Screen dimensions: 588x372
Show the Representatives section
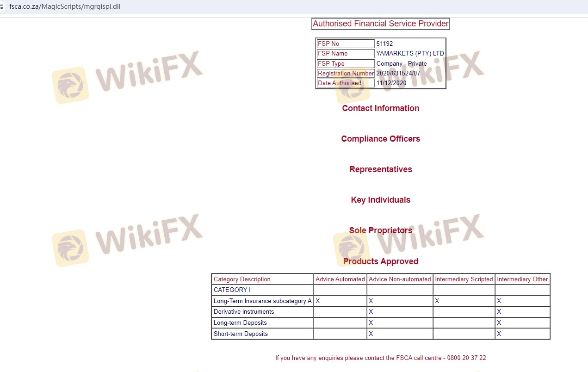[381, 169]
